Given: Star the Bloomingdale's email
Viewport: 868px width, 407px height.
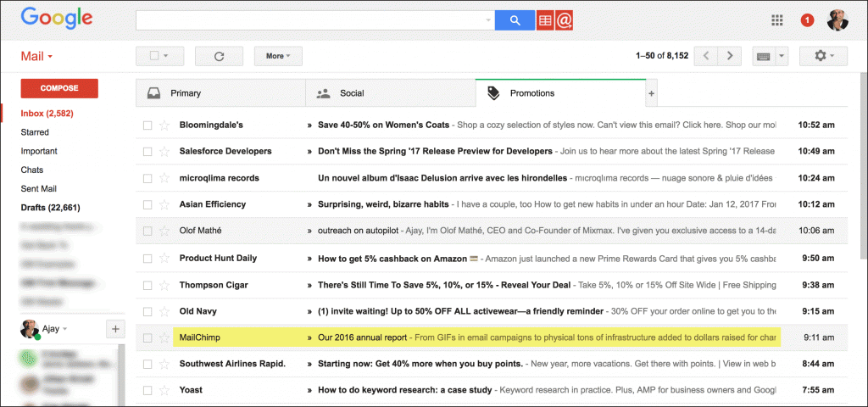Looking at the screenshot, I should [164, 125].
